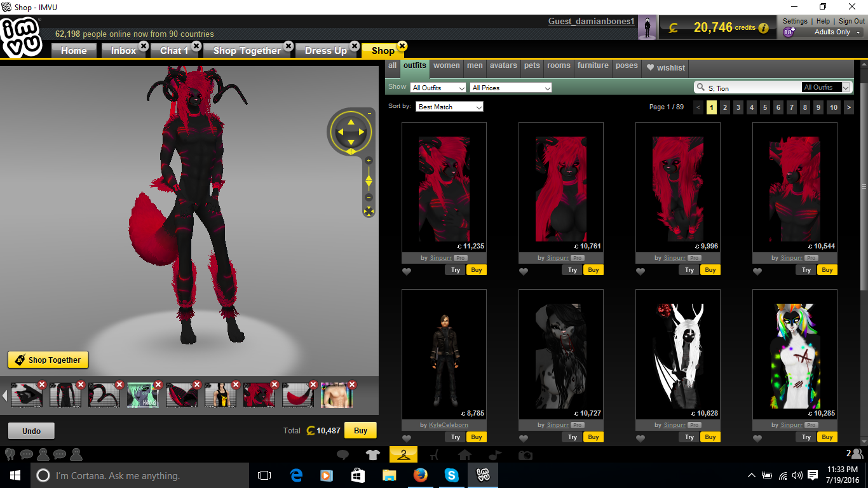Open the chat bubble icon in bottom center bar

pyautogui.click(x=342, y=455)
